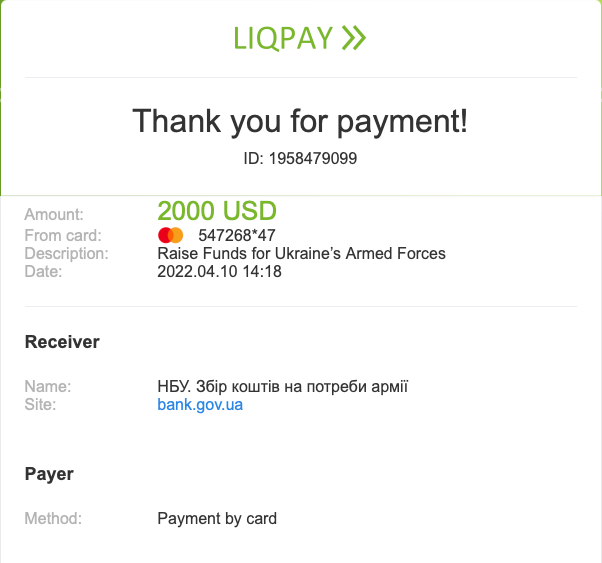Click the Receiver section heading
The width and height of the screenshot is (602, 563).
(62, 342)
